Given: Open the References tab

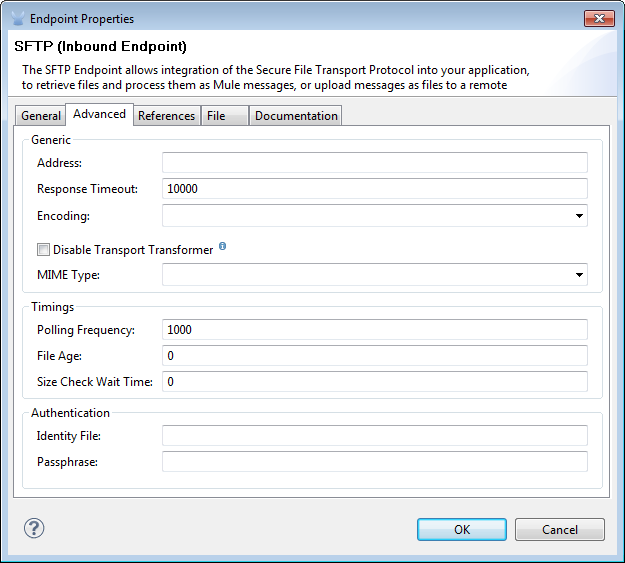Looking at the screenshot, I should point(166,116).
